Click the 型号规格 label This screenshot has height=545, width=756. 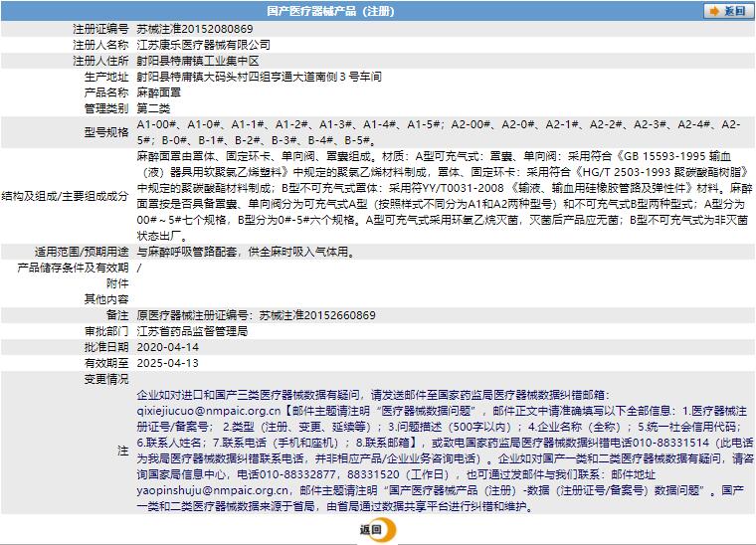106,132
